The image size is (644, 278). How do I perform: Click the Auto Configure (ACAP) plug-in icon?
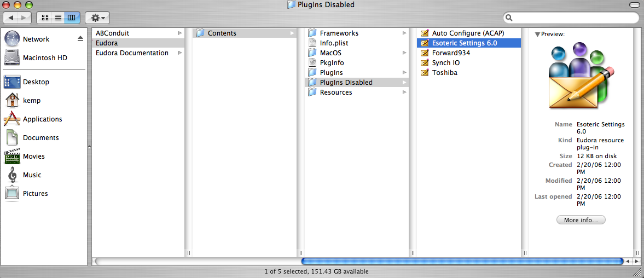[425, 33]
